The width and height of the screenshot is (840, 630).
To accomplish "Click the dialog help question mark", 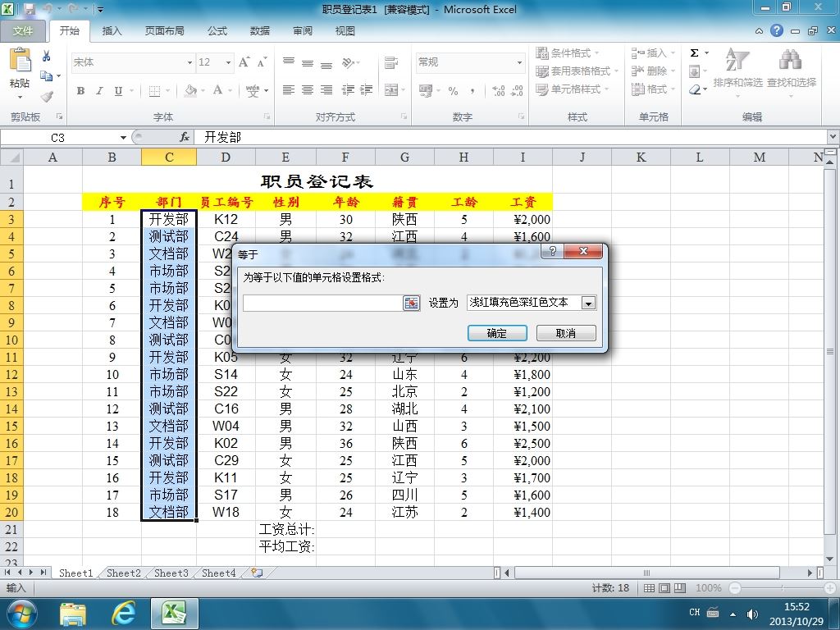I will pos(552,251).
